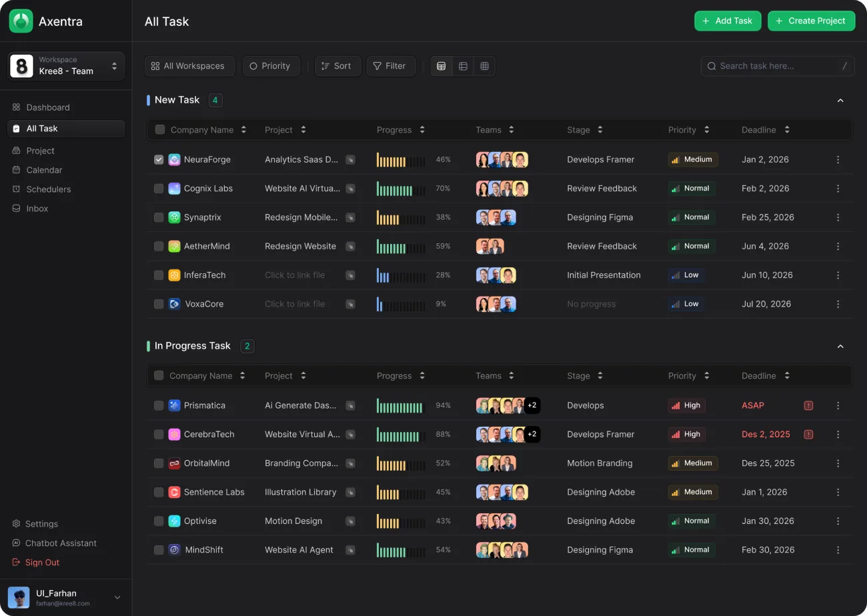
Task: Click the 46% progress bar for NeuraForge
Action: [401, 160]
